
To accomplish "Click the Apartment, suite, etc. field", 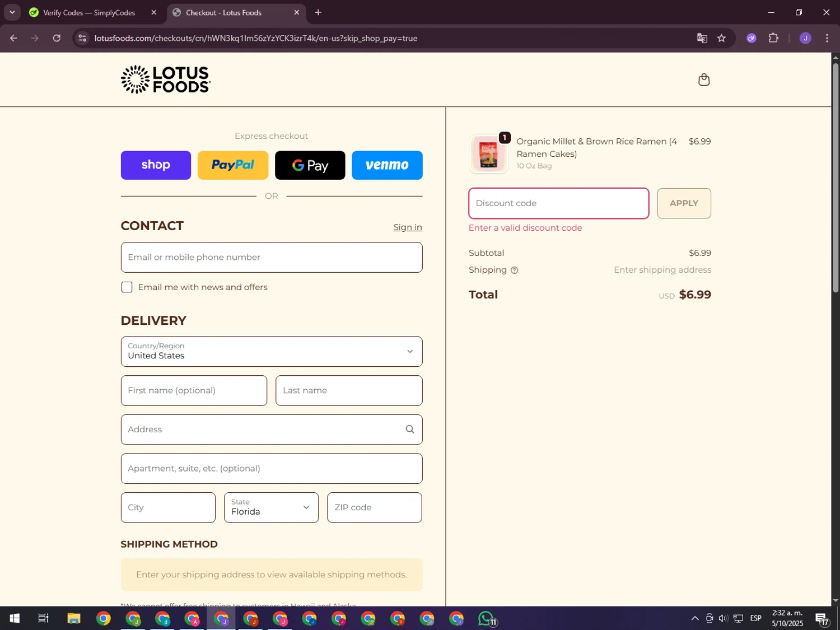I will click(272, 469).
